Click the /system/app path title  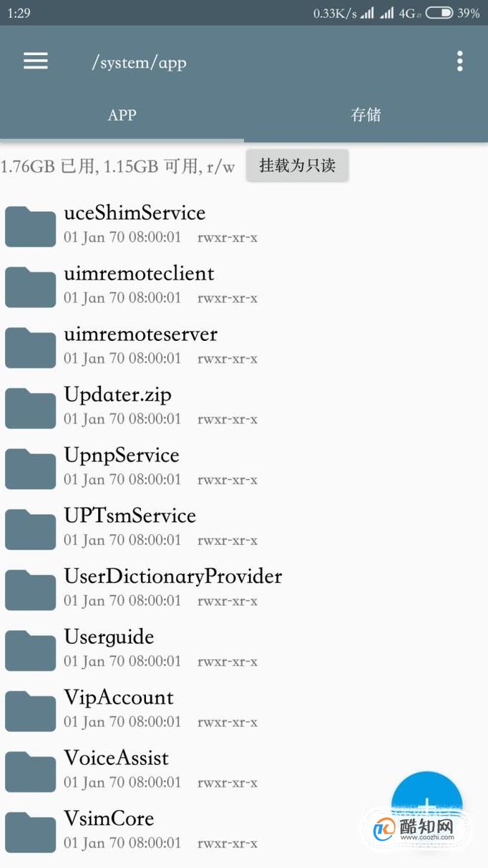click(x=139, y=62)
